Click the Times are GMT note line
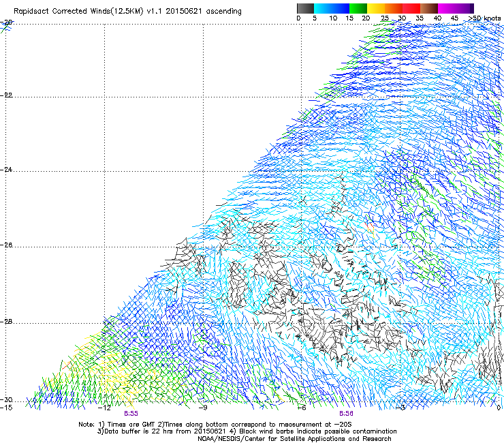 (215, 425)
